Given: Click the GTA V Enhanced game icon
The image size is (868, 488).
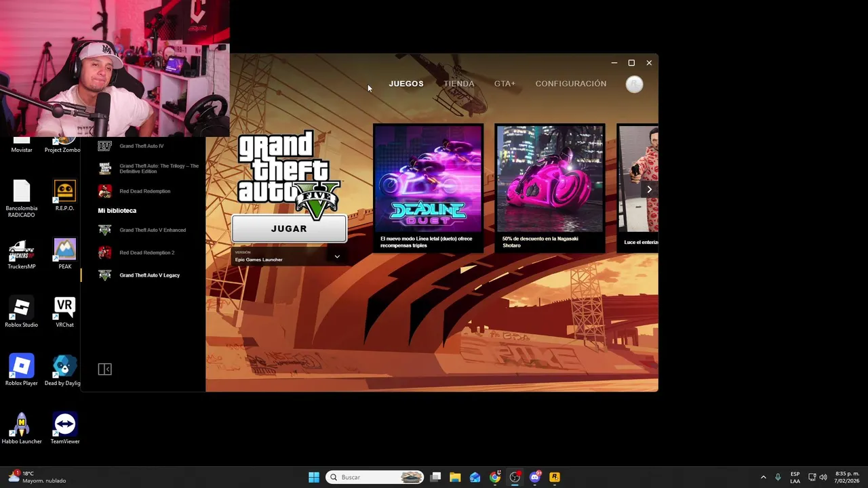Looking at the screenshot, I should (x=104, y=230).
